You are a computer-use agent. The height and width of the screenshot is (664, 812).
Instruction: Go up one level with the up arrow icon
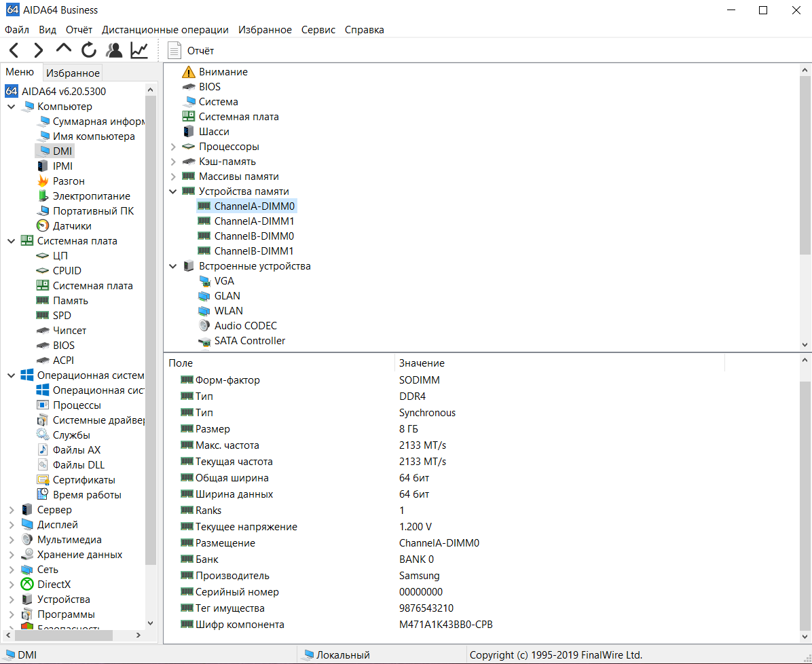tap(64, 49)
